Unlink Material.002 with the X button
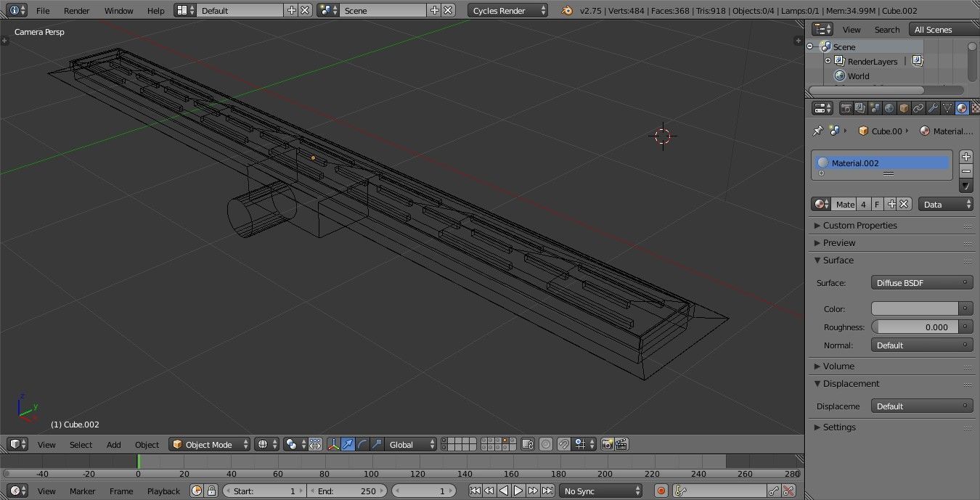Viewport: 980px width, 500px height. (905, 204)
